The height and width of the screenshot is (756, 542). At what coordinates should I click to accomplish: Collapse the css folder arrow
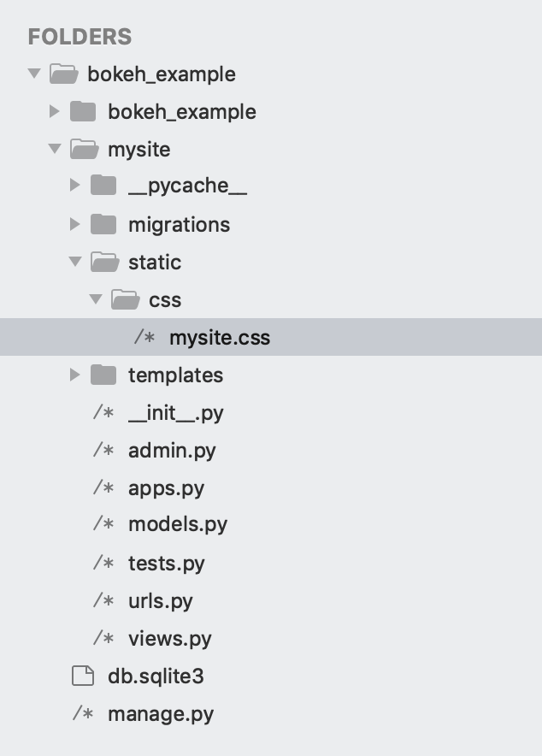[x=96, y=300]
